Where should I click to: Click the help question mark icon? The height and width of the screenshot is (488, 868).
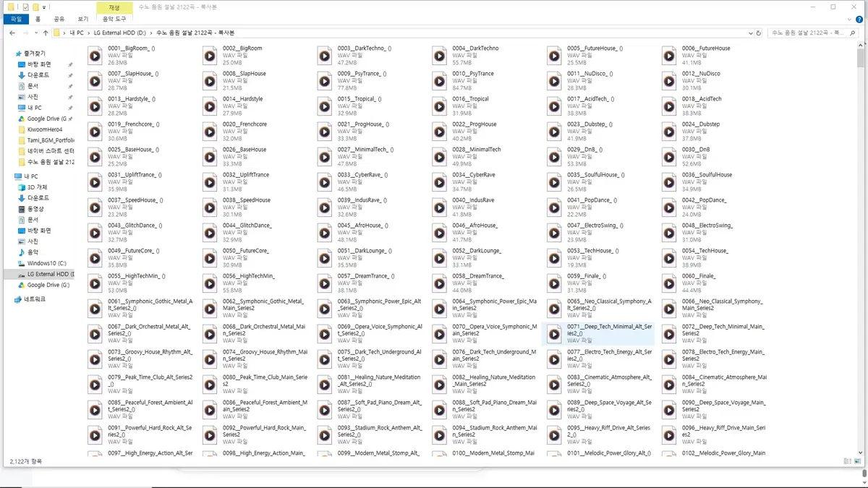pos(859,20)
